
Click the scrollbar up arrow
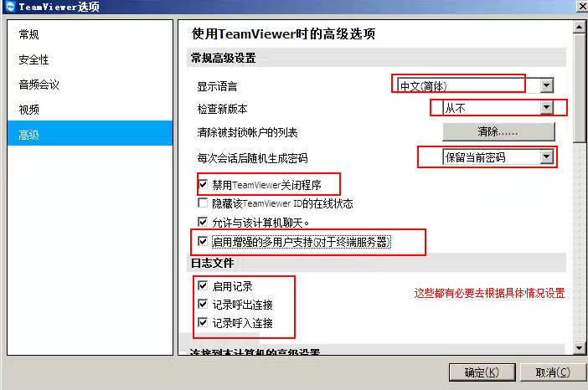click(x=580, y=28)
